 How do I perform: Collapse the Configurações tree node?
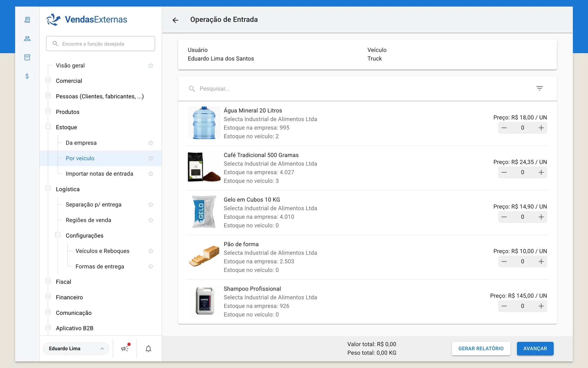point(58,235)
